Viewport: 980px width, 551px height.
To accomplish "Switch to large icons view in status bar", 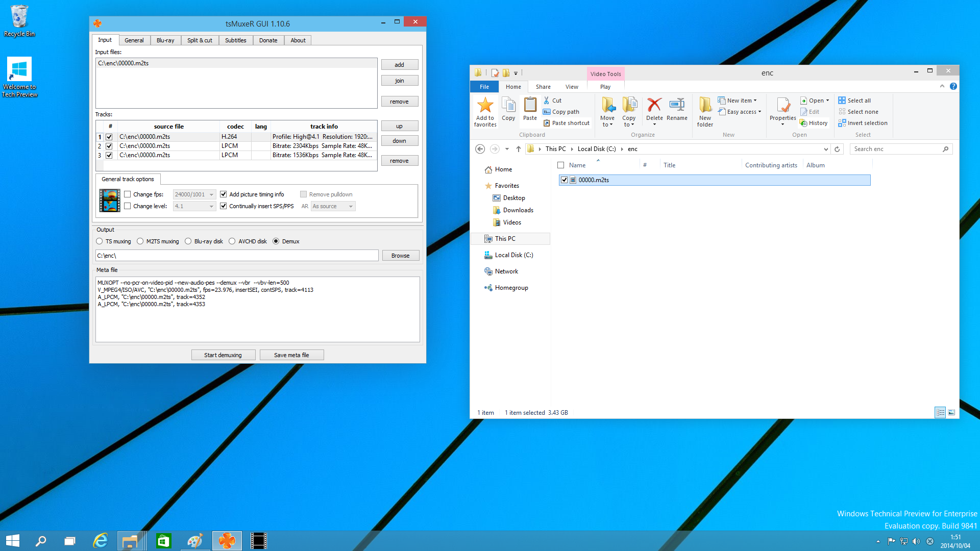I will (x=951, y=412).
